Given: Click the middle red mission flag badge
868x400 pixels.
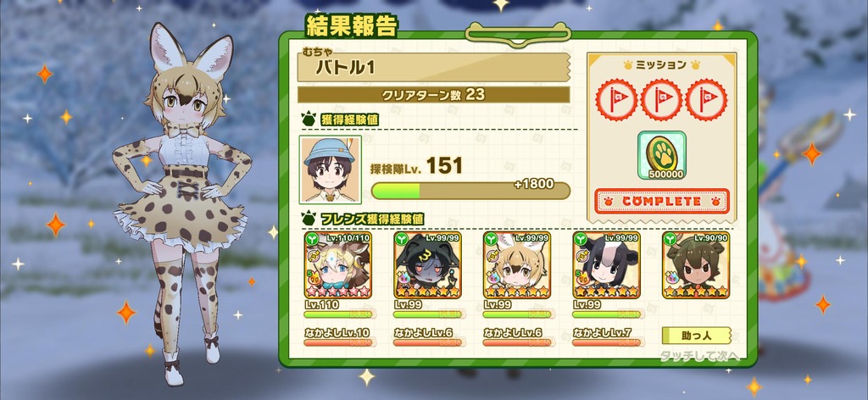Looking at the screenshot, I should pyautogui.click(x=661, y=100).
